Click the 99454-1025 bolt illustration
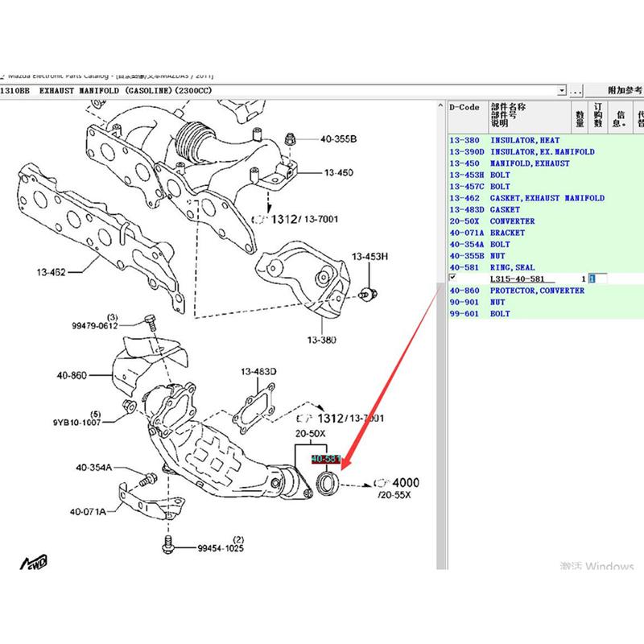 (x=168, y=545)
